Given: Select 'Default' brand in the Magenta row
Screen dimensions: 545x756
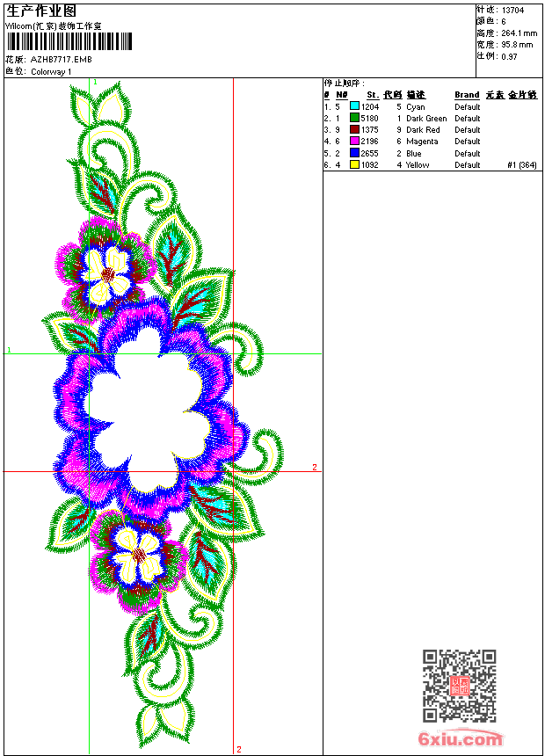Looking at the screenshot, I should [468, 142].
